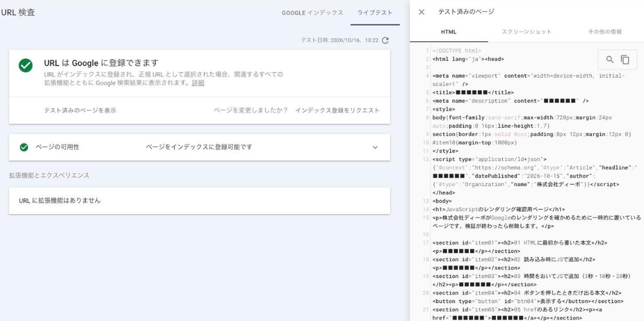Image resolution: width=644 pixels, height=321 pixels.
Task: Click the button id="btn04" 表示する code line
Action: click(x=528, y=301)
